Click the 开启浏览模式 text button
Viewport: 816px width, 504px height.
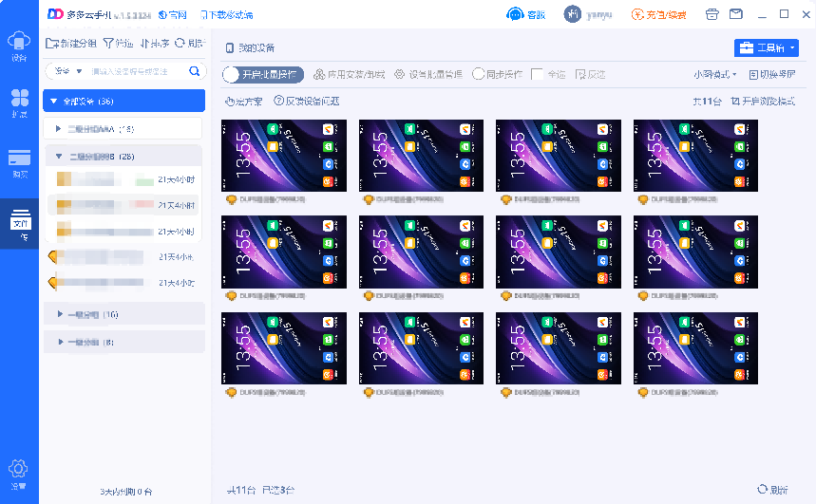[x=769, y=101]
